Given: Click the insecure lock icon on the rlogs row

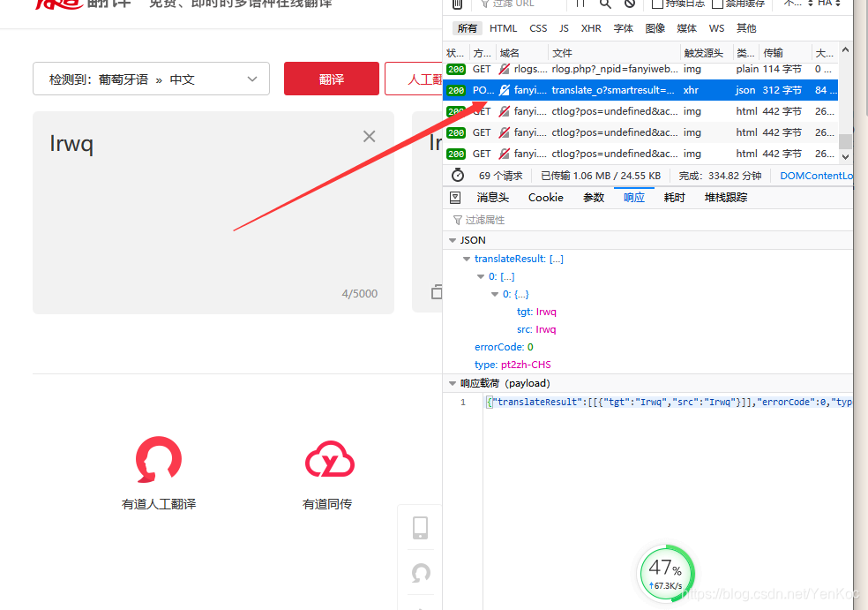Looking at the screenshot, I should click(x=505, y=69).
